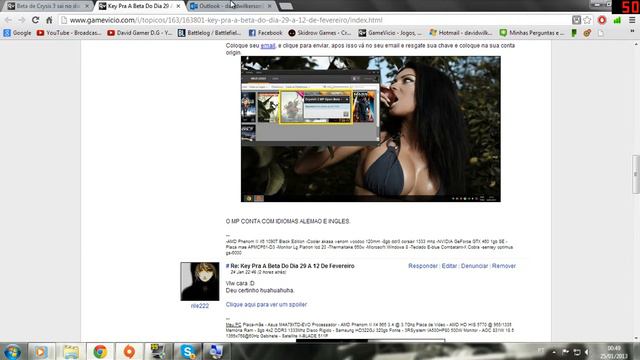The image size is (640, 360).
Task: Open the YouTube - Broadcast bookmark
Action: (x=69, y=33)
